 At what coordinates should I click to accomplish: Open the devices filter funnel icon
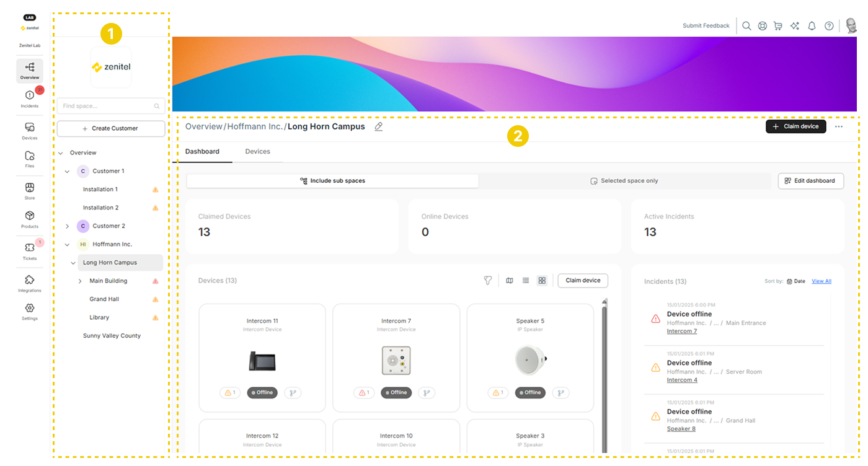pos(488,281)
